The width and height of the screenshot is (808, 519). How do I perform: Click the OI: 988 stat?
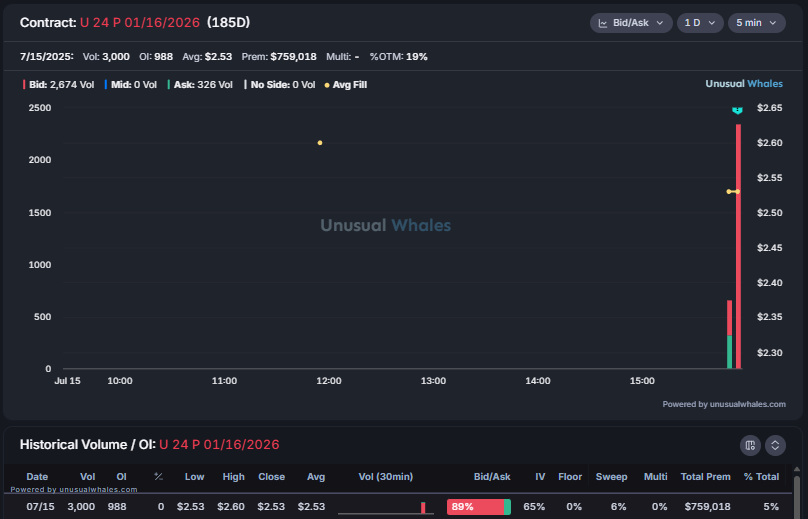click(156, 57)
